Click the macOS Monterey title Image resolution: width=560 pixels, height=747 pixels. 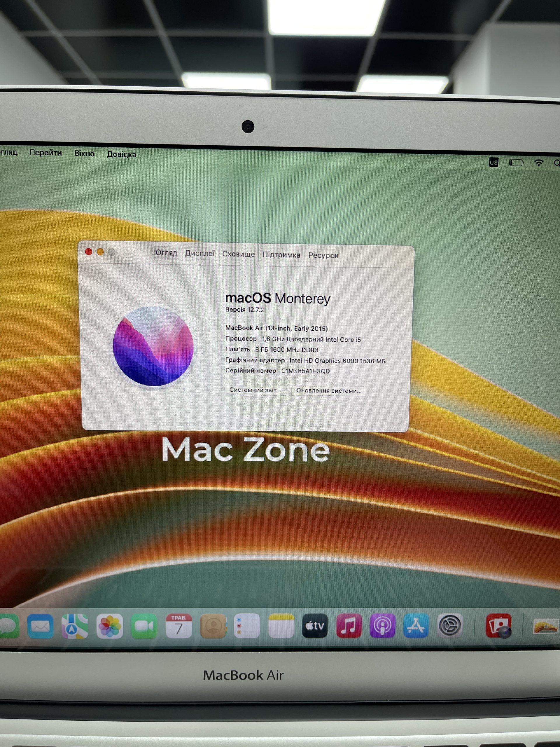[277, 298]
